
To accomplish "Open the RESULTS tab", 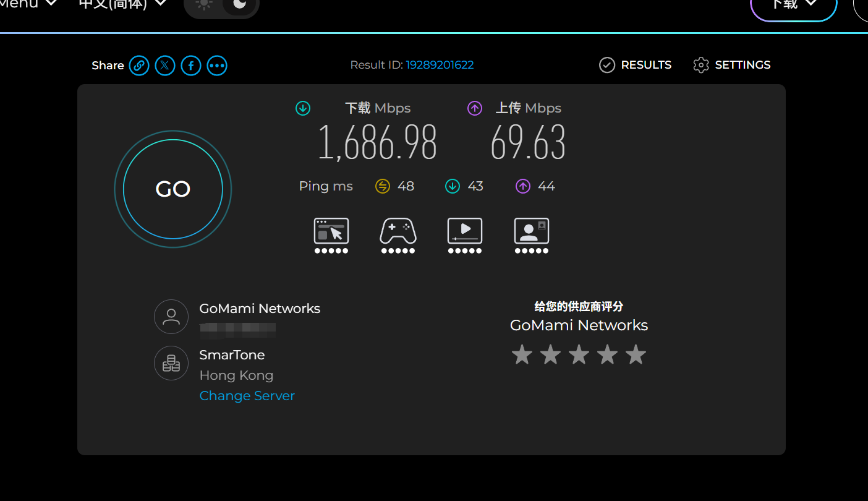I will (x=636, y=65).
